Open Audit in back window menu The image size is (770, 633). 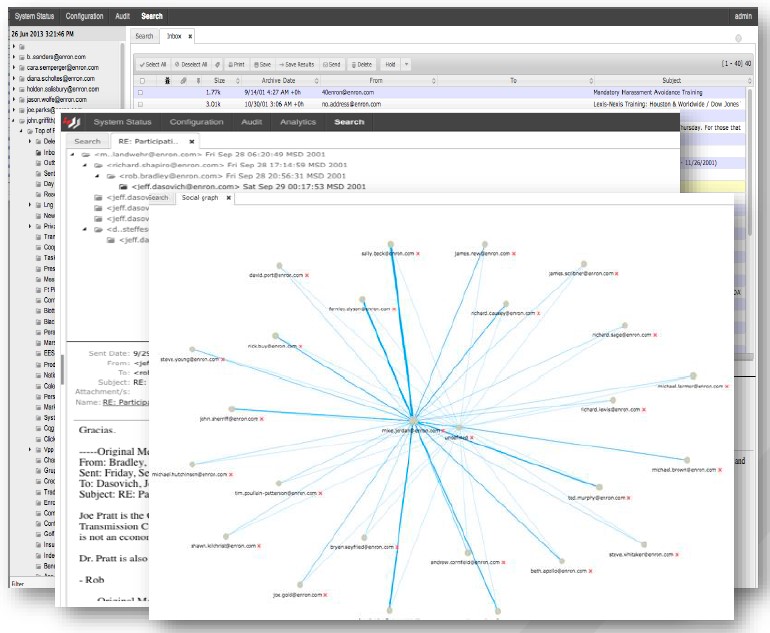tap(122, 16)
